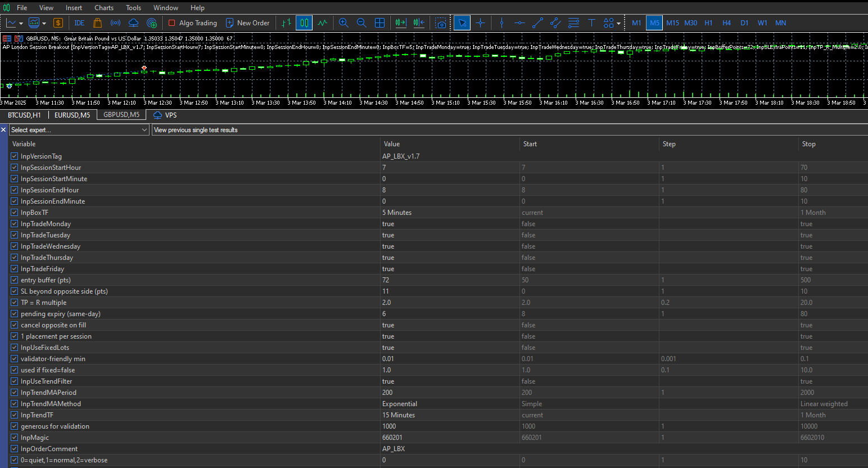868x468 pixels.
Task: Toggle the InpUseFixedLots checkbox
Action: click(x=15, y=348)
